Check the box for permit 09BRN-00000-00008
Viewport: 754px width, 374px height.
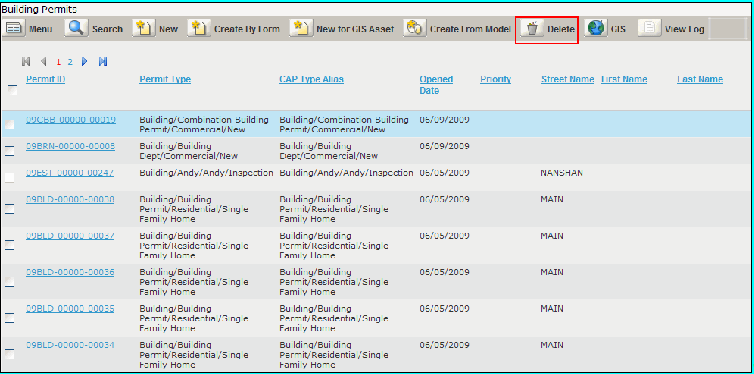(10, 151)
